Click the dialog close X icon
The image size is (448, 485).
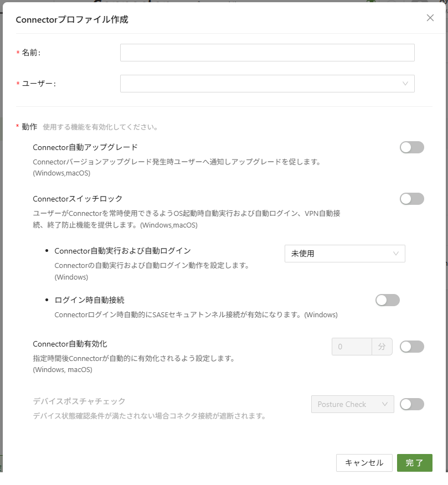[430, 17]
